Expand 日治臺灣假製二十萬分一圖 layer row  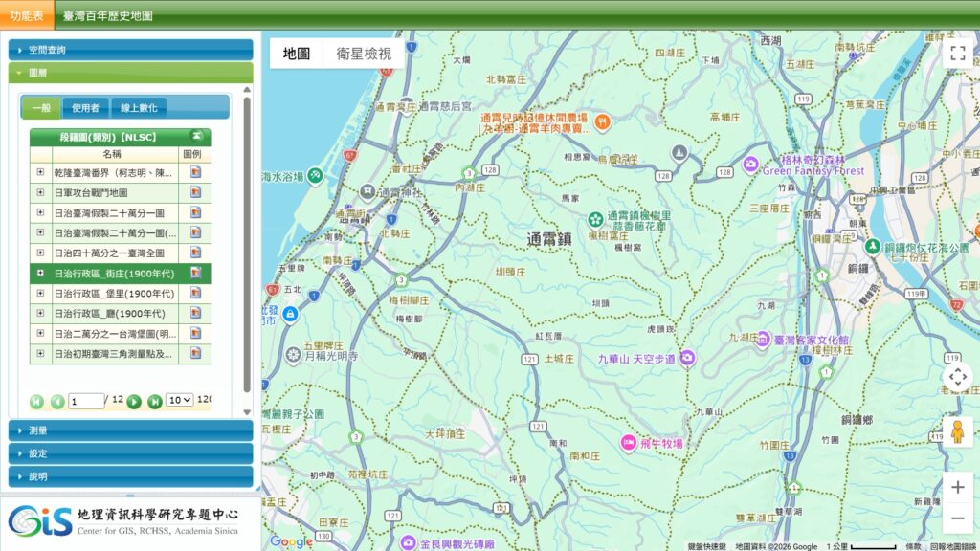[40, 213]
